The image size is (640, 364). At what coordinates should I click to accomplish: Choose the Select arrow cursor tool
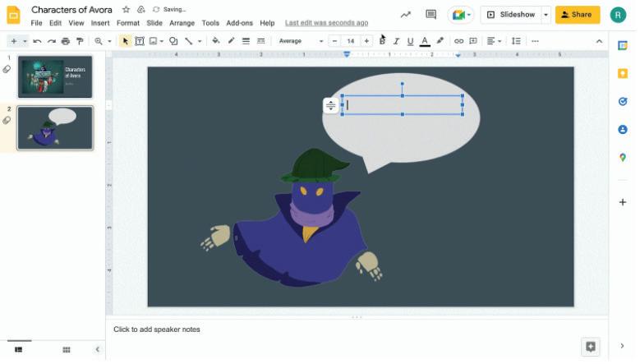[126, 41]
